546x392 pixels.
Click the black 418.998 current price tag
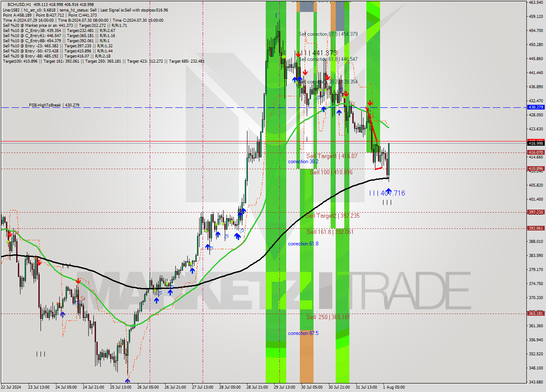click(x=535, y=144)
